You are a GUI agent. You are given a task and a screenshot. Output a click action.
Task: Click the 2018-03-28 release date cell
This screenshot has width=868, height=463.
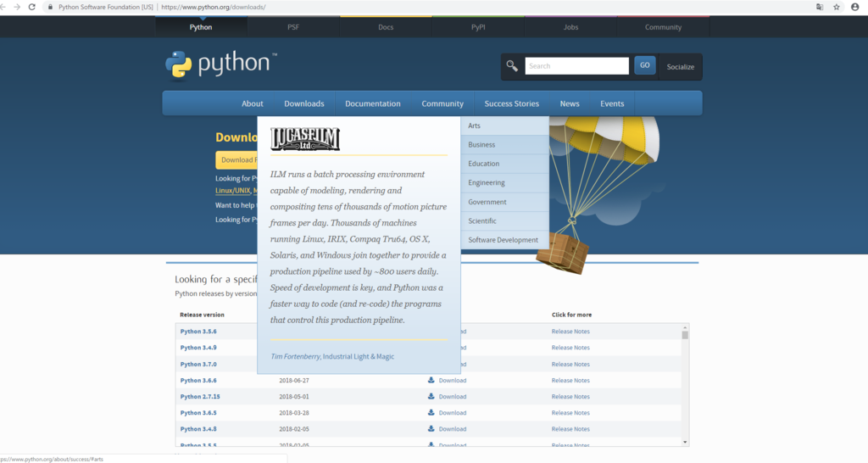click(x=294, y=413)
